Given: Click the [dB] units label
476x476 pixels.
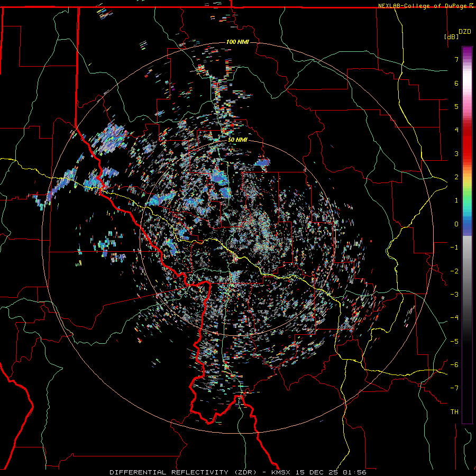Looking at the screenshot, I should pos(452,36).
